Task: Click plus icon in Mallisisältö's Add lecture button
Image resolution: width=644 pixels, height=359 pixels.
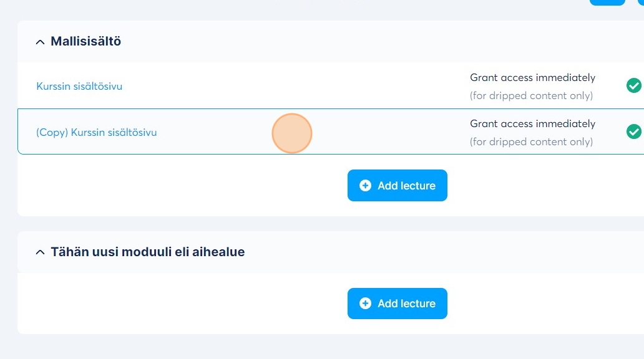Action: point(366,186)
